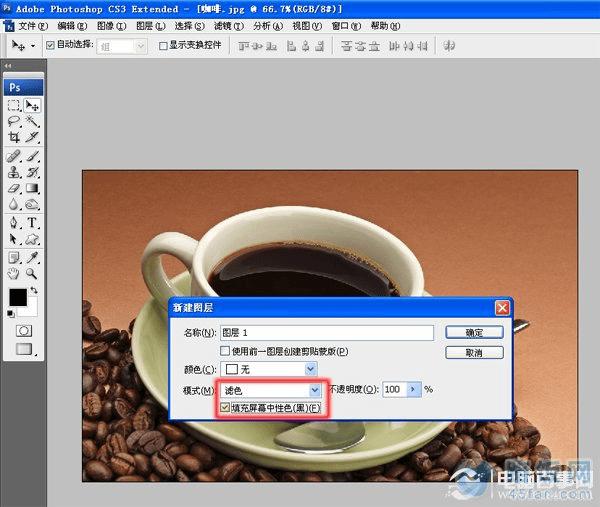Toggle the 自动选择 checkbox
This screenshot has height=507, width=600.
pos(50,46)
